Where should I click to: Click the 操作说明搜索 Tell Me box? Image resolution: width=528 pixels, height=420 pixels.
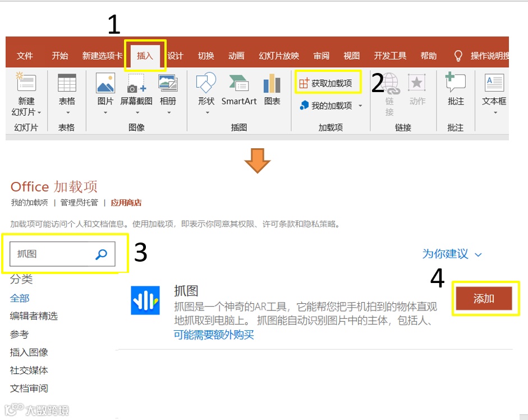click(x=490, y=56)
